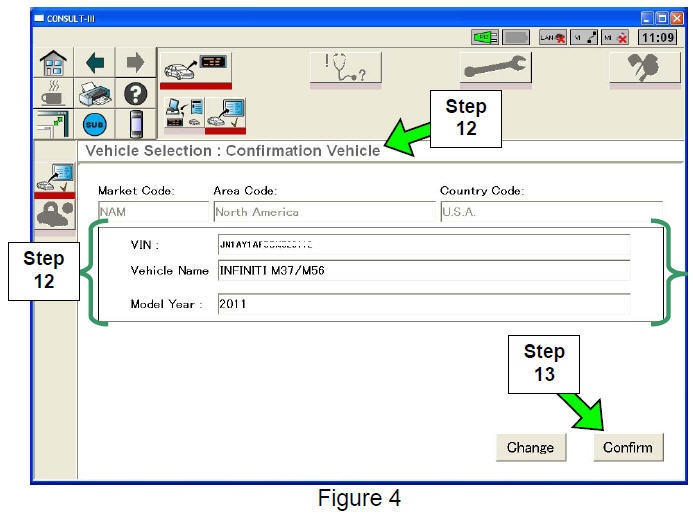
Task: Go to the Home screen icon
Action: 53,64
